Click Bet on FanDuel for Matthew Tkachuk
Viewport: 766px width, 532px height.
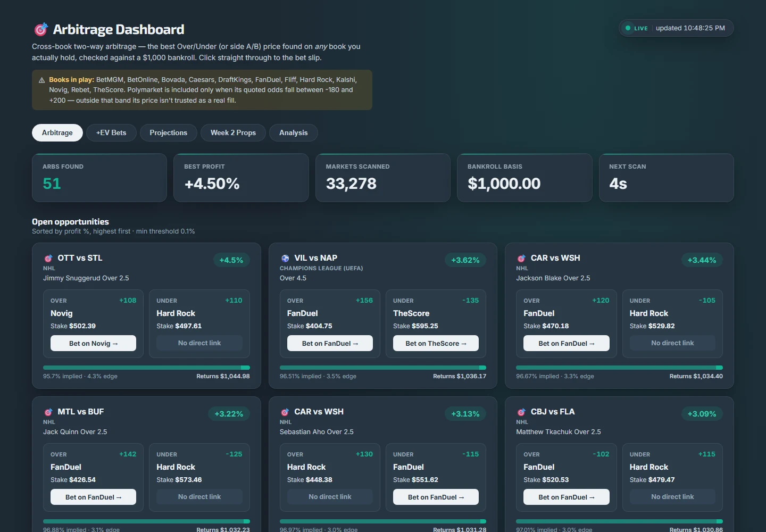(x=567, y=497)
